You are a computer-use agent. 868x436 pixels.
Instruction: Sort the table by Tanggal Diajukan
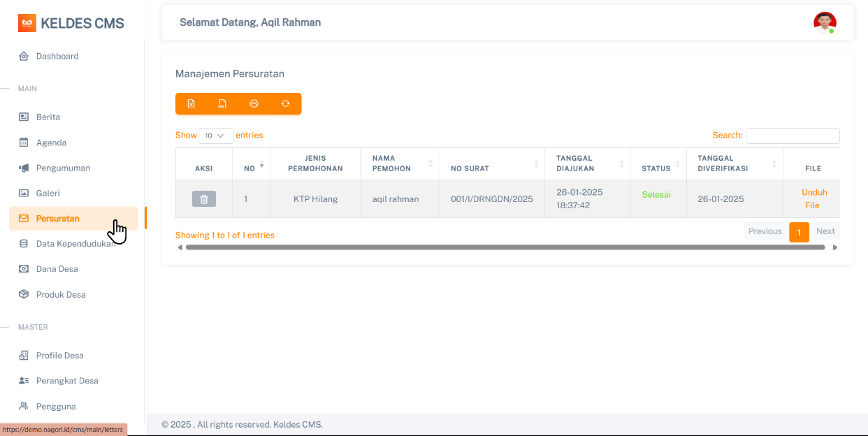[x=587, y=163]
